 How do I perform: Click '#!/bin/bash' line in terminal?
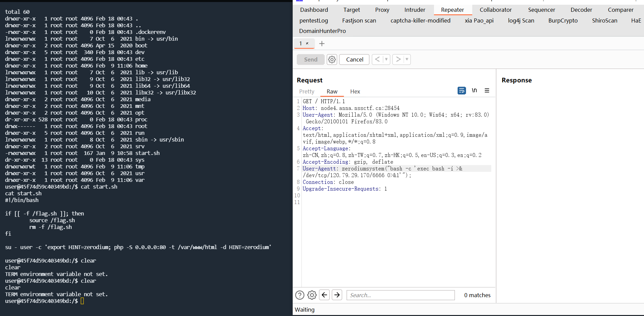click(x=22, y=200)
